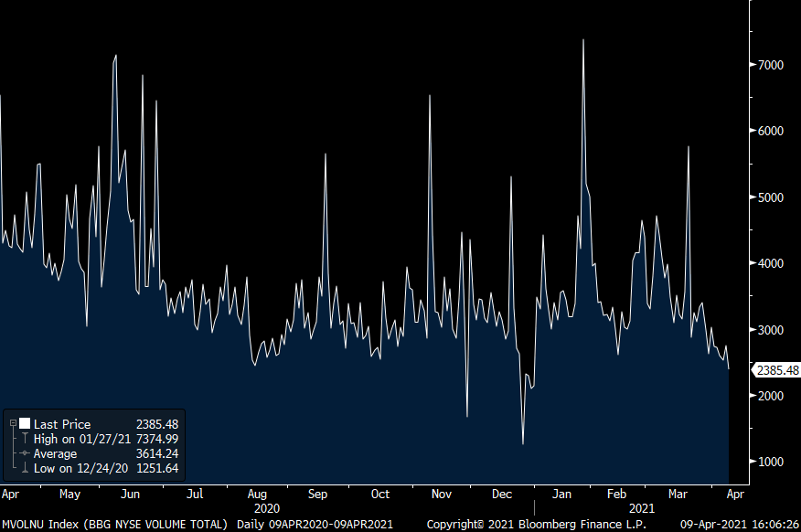Click the Last Price value 2385.48 in legend

(157, 424)
